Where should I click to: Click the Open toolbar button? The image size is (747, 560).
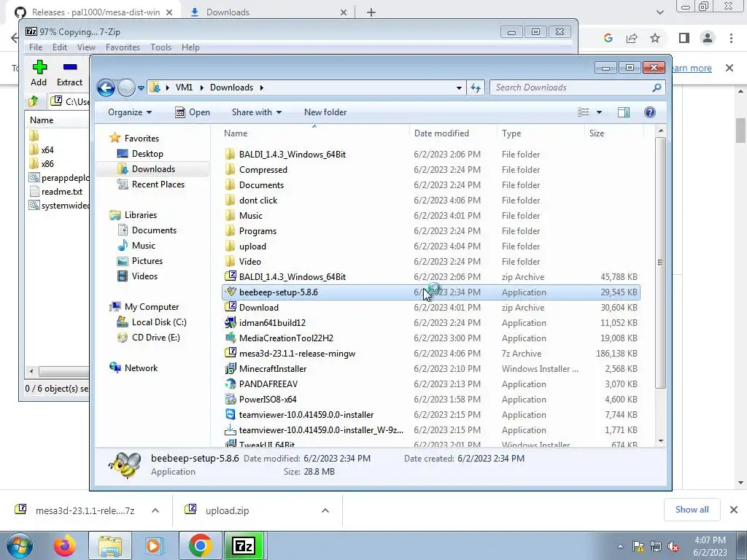[193, 112]
